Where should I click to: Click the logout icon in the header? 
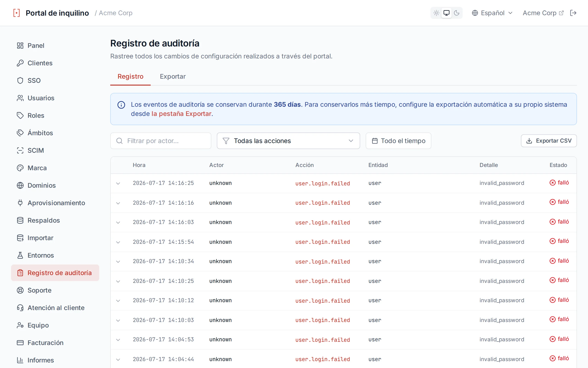pos(573,13)
